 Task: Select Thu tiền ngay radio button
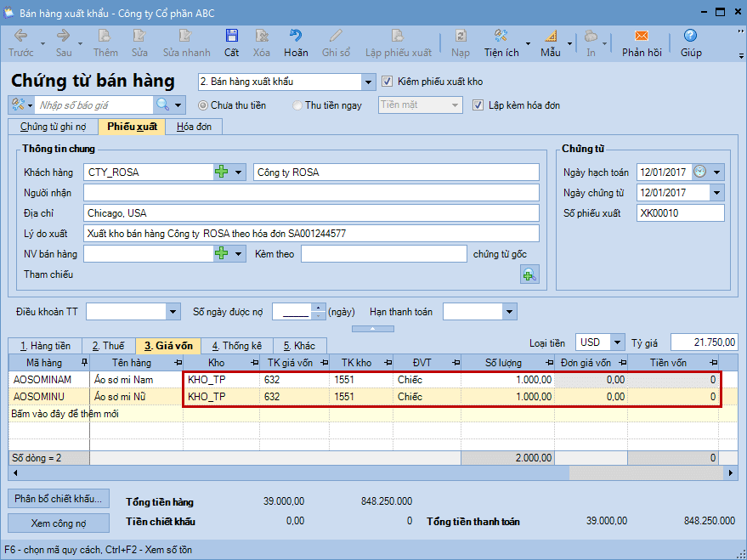point(297,105)
